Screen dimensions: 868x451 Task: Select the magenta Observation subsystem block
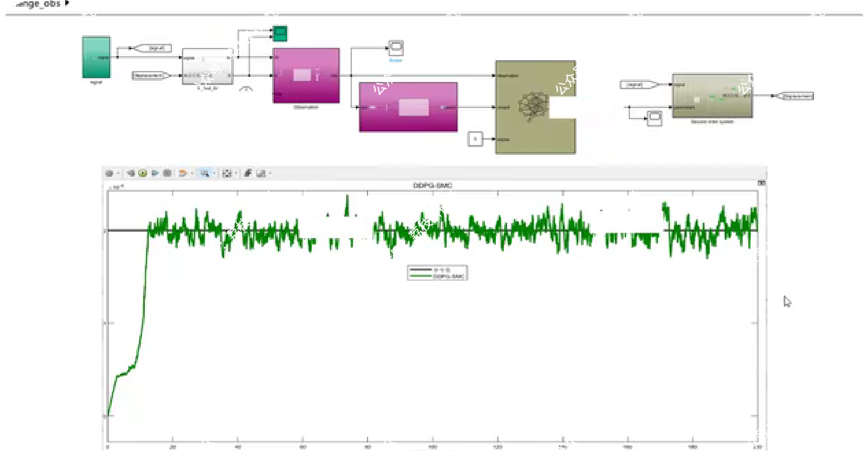(306, 76)
